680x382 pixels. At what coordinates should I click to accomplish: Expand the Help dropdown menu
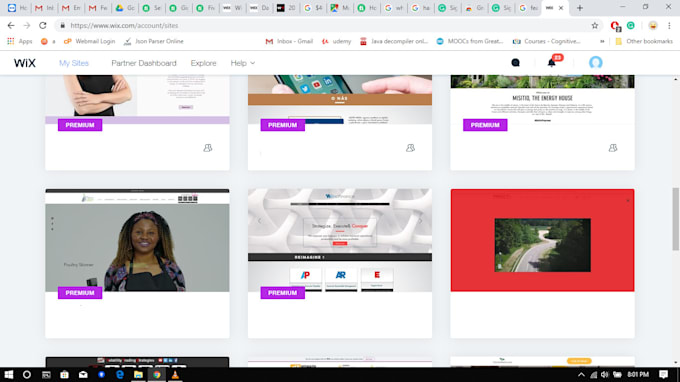[x=242, y=63]
